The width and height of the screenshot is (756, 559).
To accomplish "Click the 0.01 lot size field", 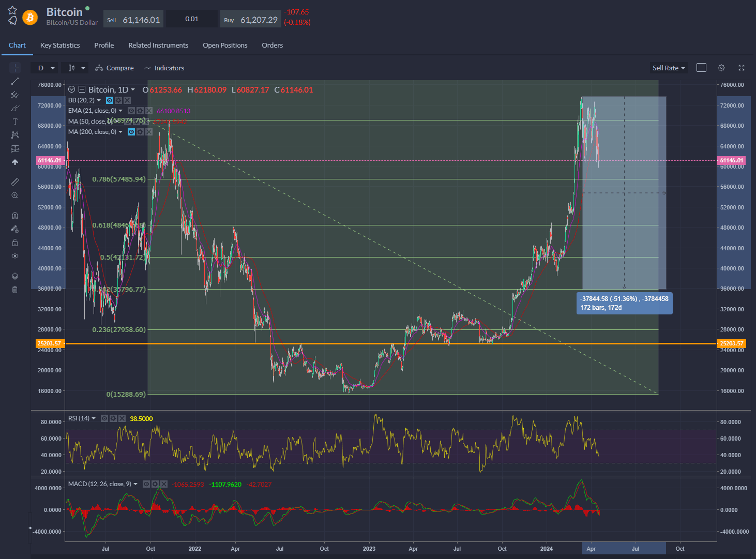I will (192, 19).
